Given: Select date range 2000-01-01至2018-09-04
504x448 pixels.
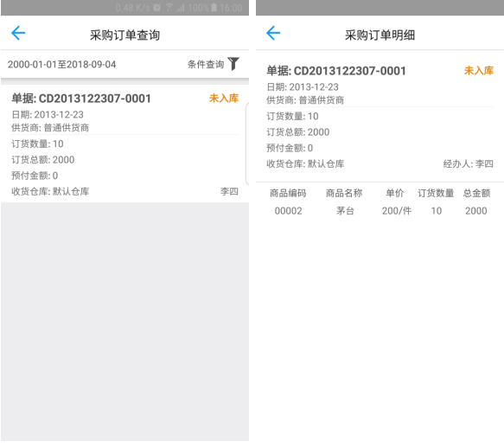Looking at the screenshot, I should (x=61, y=64).
